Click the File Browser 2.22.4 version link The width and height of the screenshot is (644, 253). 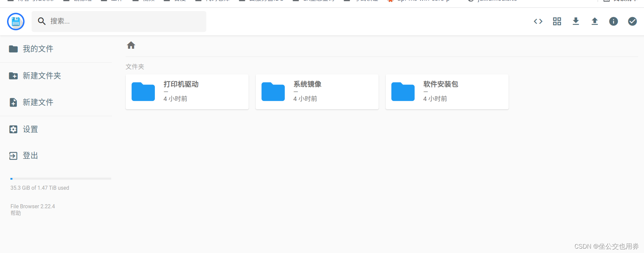pyautogui.click(x=33, y=206)
